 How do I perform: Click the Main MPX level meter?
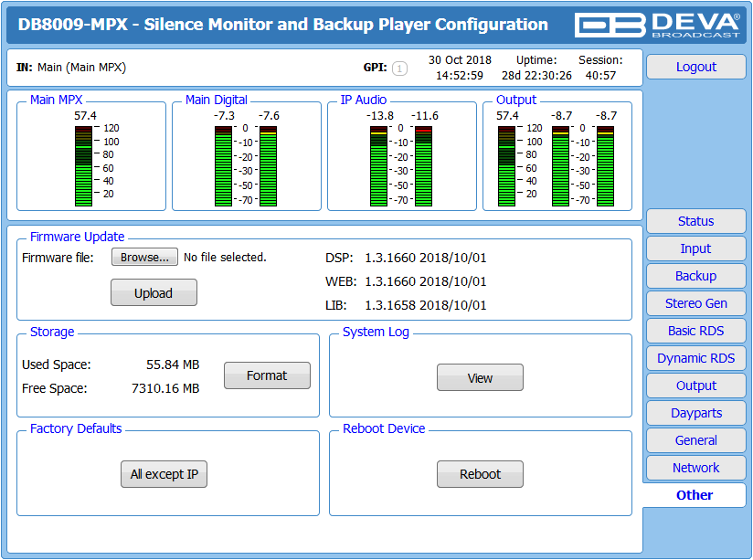coord(83,166)
